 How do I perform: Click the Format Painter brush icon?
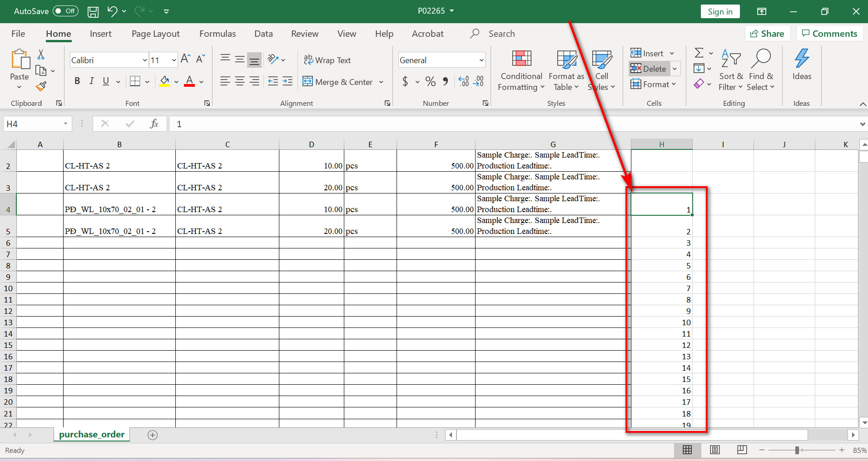(41, 86)
